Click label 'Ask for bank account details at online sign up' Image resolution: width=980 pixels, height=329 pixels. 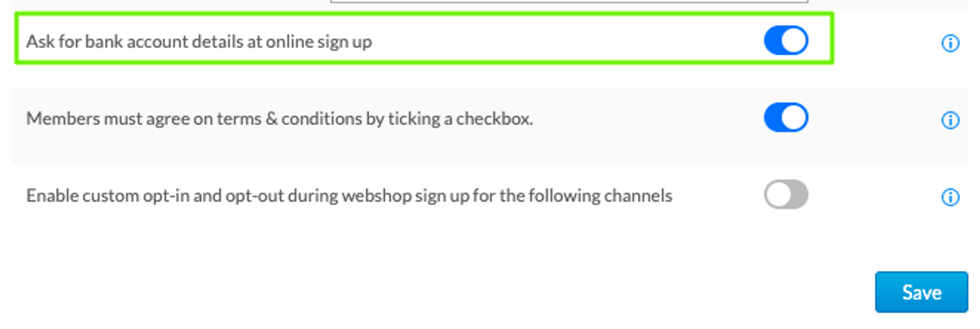199,42
